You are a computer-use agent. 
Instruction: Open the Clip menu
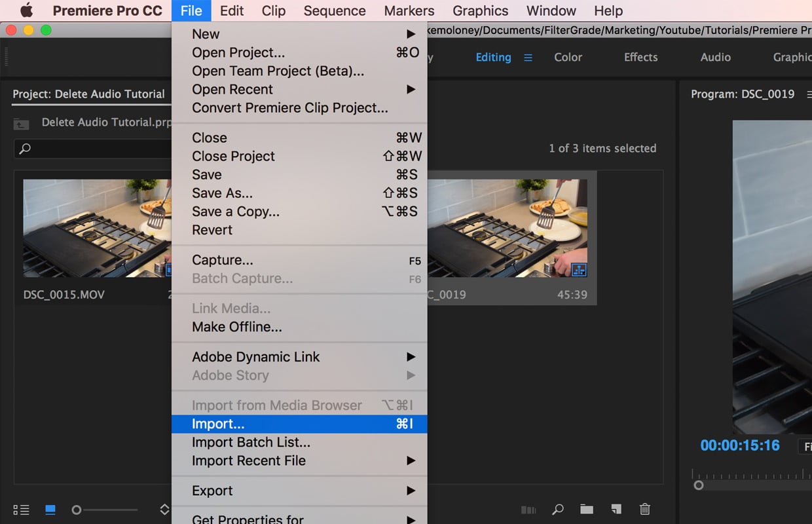[273, 10]
